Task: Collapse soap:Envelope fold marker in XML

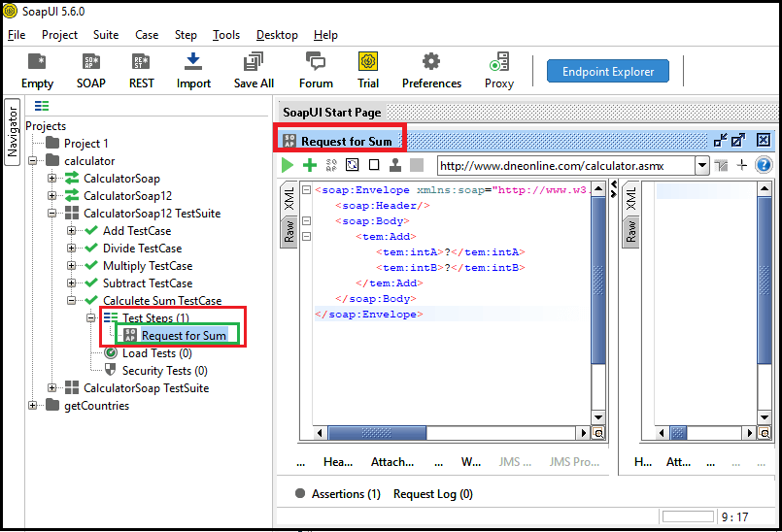Action: tap(307, 190)
